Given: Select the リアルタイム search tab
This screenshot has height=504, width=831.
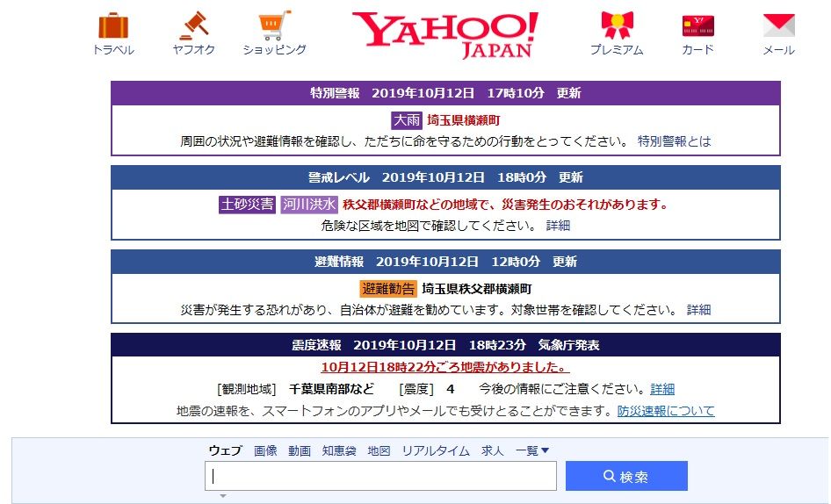Looking at the screenshot, I should pyautogui.click(x=436, y=451).
